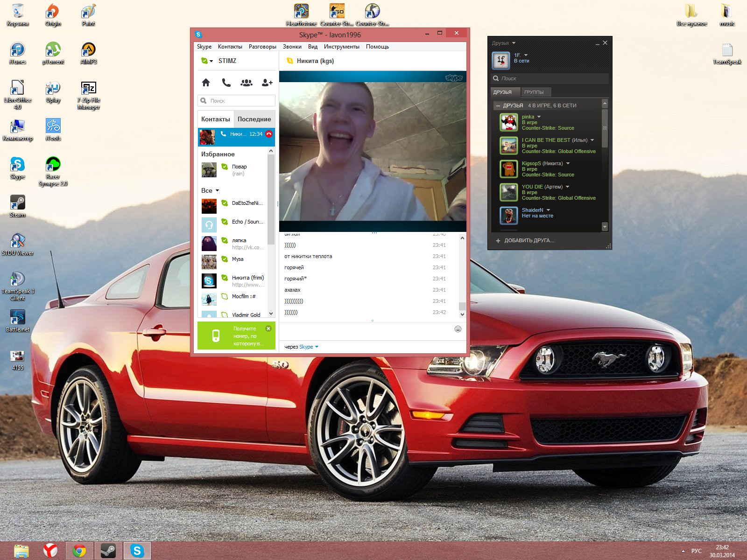Open the Инструменты menu
Screen dimensions: 747x560
click(x=341, y=47)
